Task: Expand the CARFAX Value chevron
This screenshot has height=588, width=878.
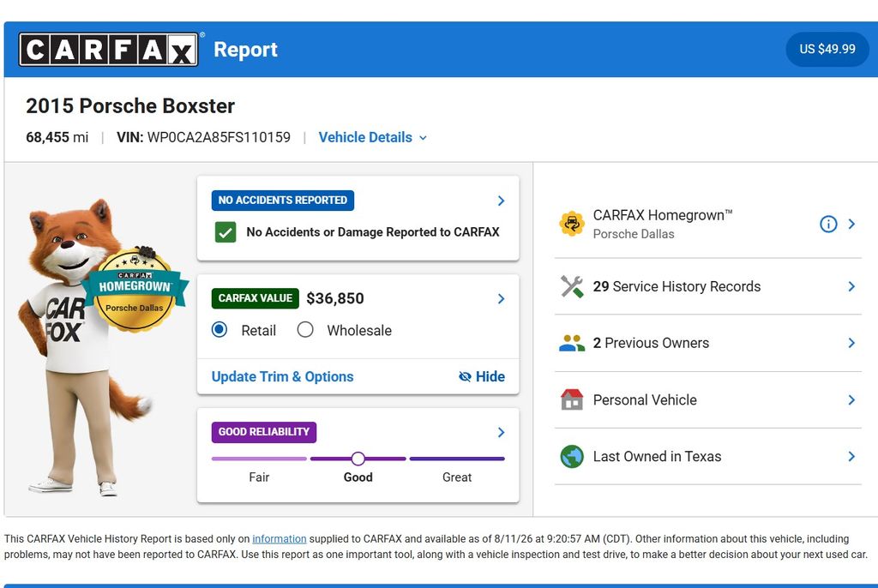Action: click(501, 299)
